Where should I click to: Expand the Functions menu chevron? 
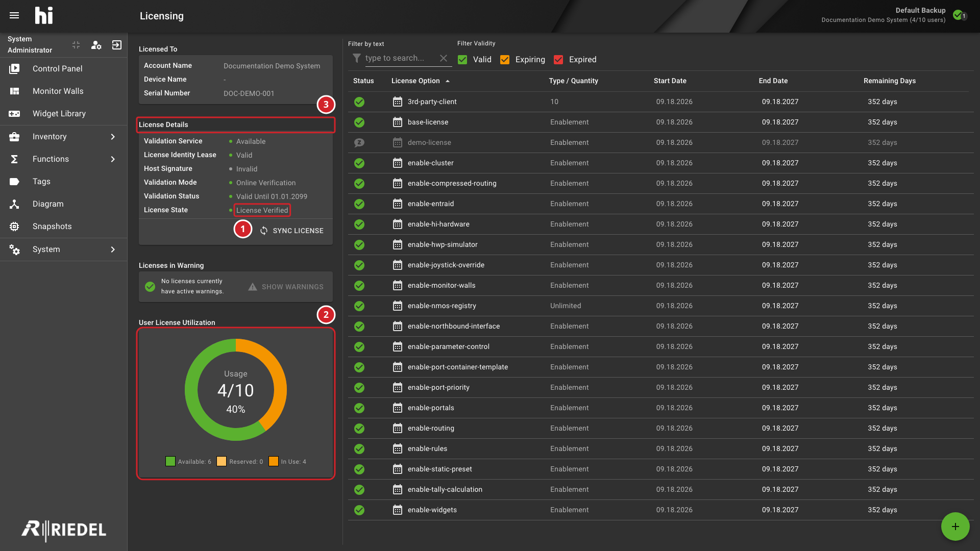pyautogui.click(x=113, y=159)
